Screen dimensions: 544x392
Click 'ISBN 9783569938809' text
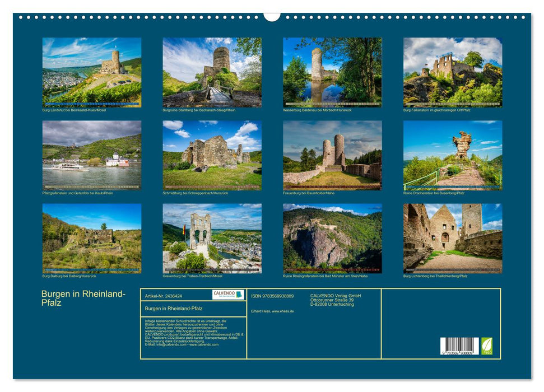pos(272,296)
